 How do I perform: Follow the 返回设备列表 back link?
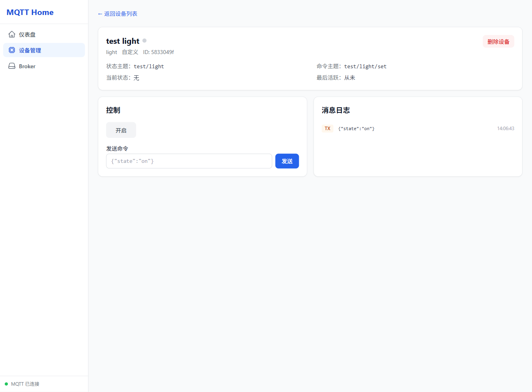click(117, 14)
